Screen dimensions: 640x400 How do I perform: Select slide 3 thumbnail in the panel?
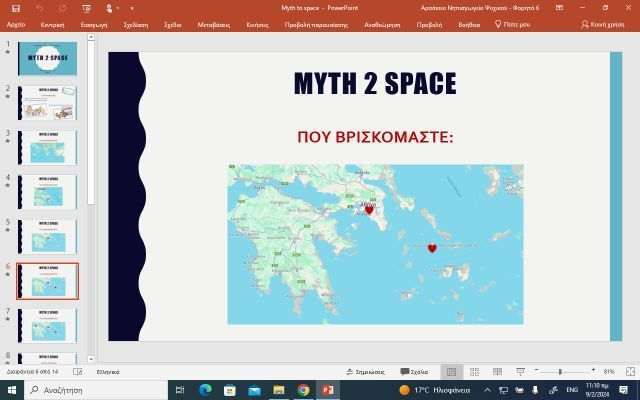(x=47, y=148)
